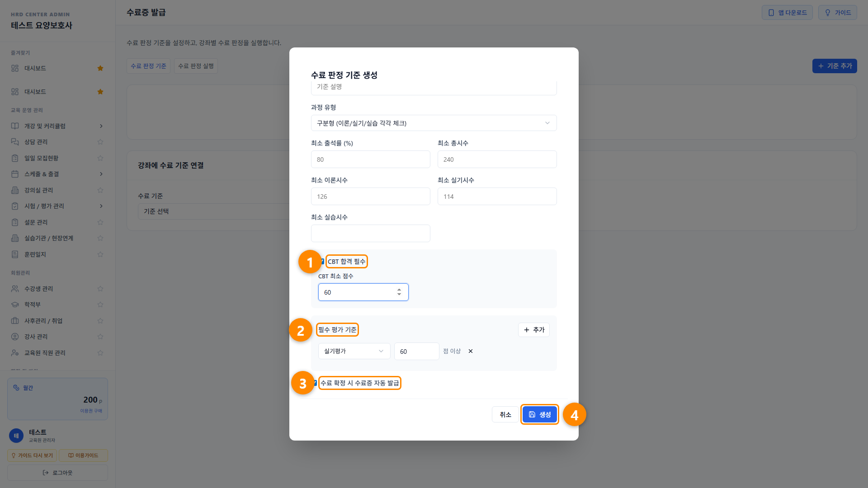
Task: Click the 교육원 직원 관리 icon
Action: coord(15,353)
